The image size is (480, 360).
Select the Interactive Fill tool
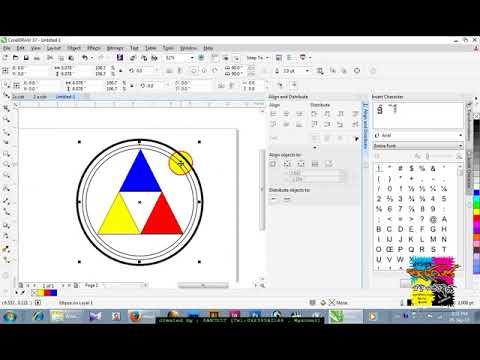(x=6, y=260)
